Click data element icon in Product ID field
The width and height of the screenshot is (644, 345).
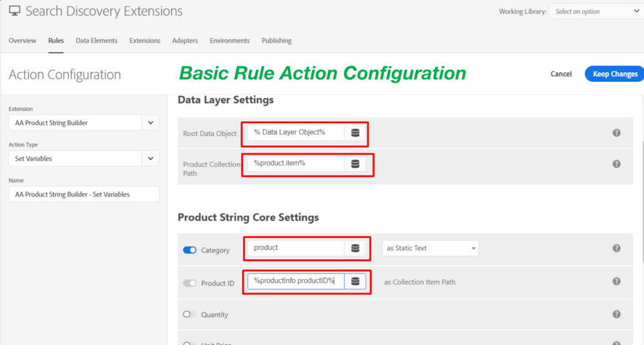click(x=355, y=282)
